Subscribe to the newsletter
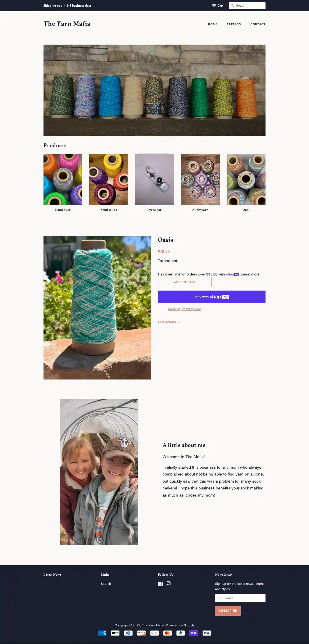309x644 pixels. click(228, 610)
